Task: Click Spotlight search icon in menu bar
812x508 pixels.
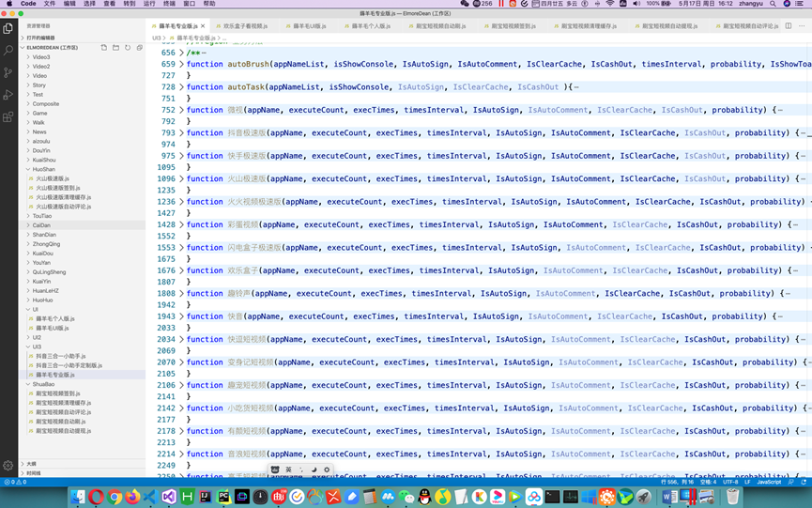Action: pos(773,4)
